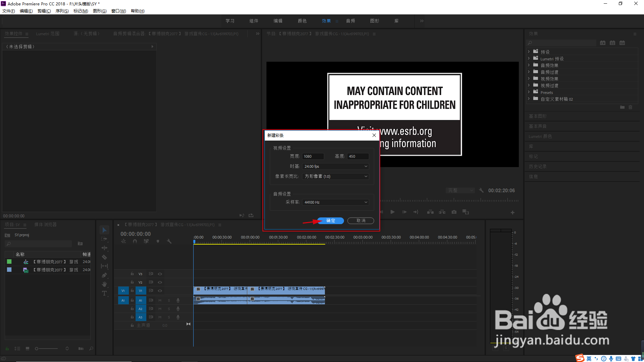Open the program monitor Button Editor plus
Viewport: 644px width, 362px height.
tap(512, 212)
